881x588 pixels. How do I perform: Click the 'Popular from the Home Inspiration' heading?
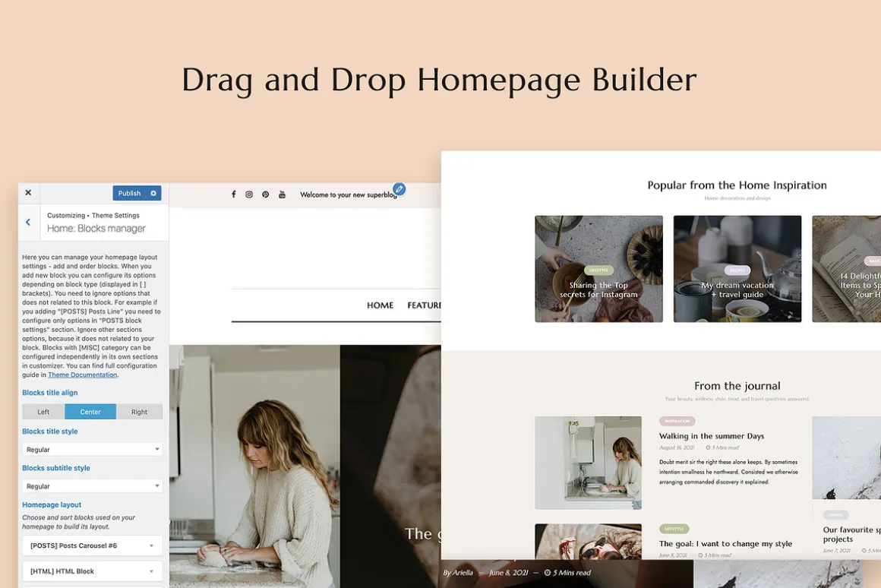(x=737, y=185)
